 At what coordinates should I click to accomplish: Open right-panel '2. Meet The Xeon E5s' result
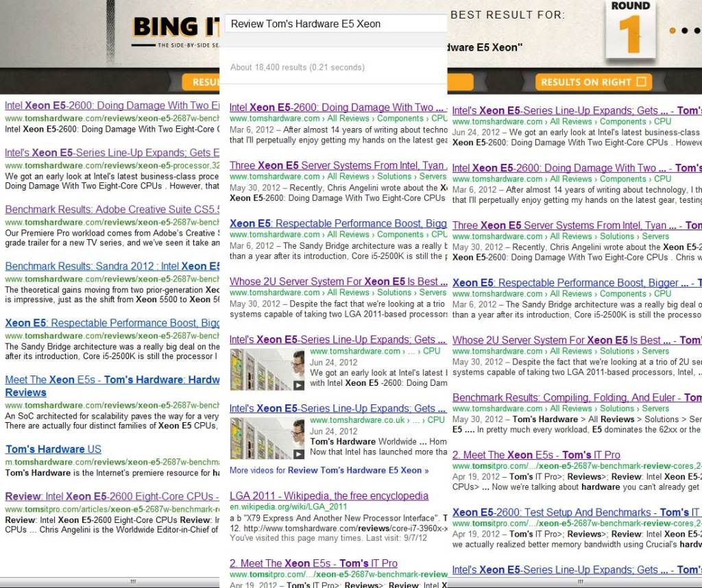coord(536,455)
